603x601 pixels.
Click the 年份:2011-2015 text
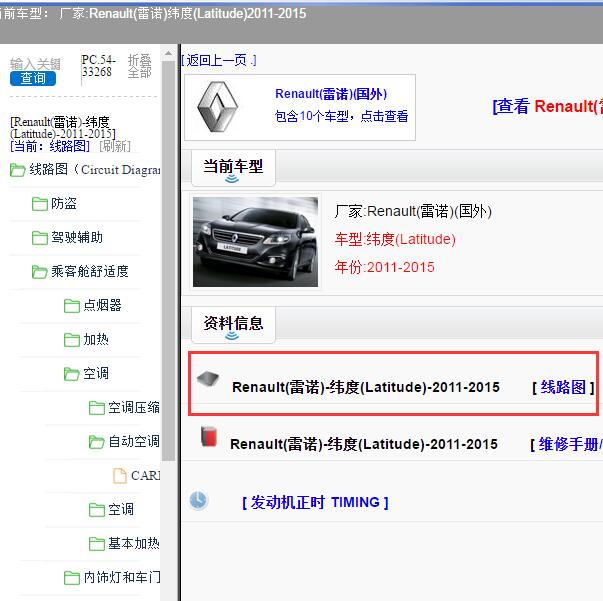pyautogui.click(x=385, y=267)
